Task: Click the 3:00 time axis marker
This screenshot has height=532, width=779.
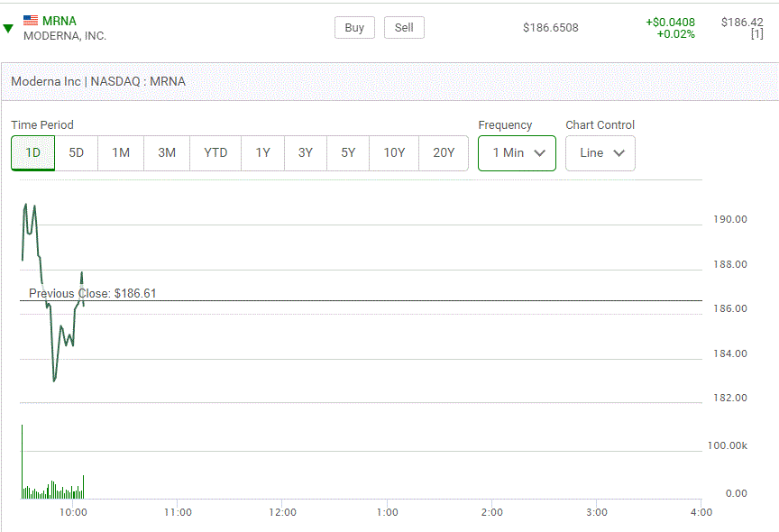Action: pyautogui.click(x=597, y=512)
